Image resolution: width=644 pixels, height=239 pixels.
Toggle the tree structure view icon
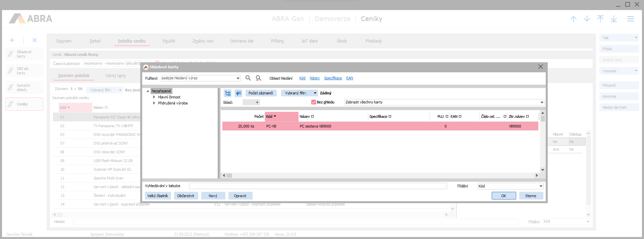[228, 93]
